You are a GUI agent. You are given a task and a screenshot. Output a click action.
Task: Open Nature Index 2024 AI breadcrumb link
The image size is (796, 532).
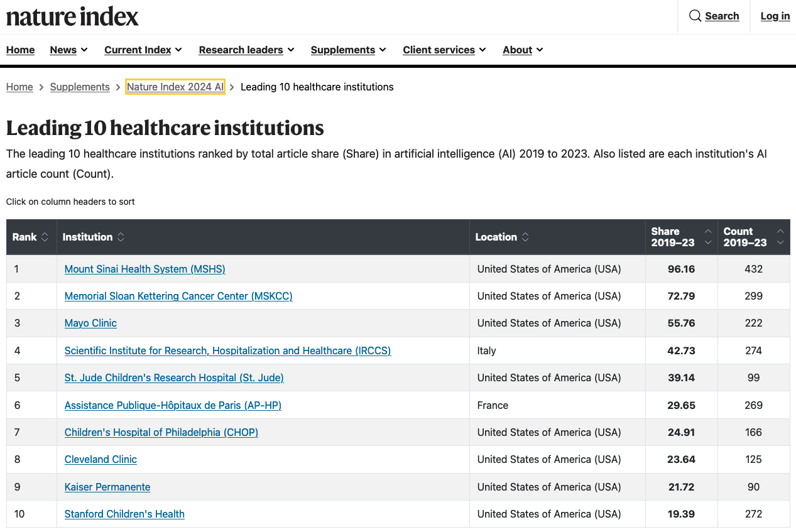click(x=175, y=87)
